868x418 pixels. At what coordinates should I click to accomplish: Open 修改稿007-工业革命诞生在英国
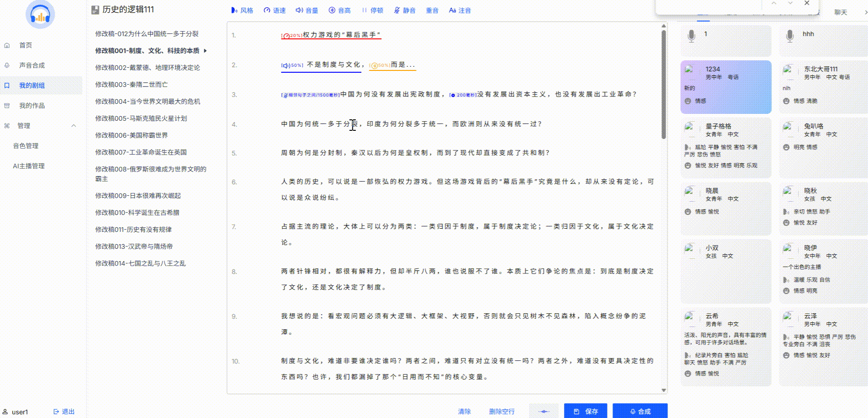coord(141,152)
